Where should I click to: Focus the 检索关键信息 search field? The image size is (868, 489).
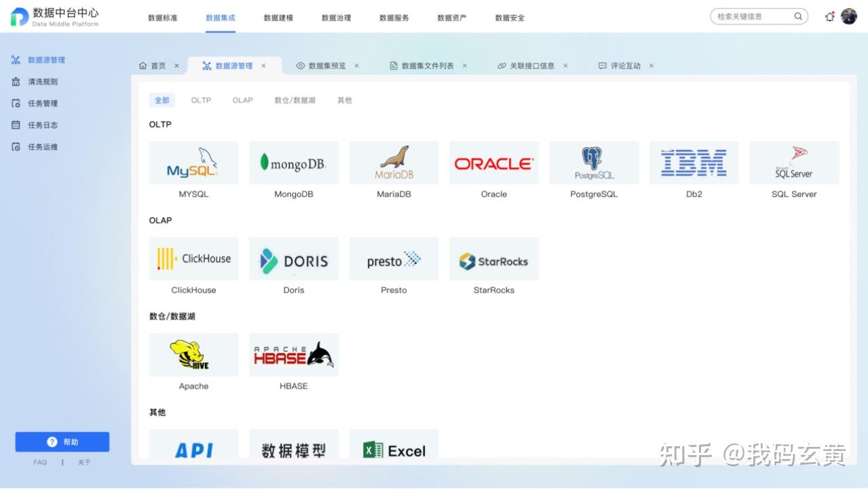(x=759, y=16)
